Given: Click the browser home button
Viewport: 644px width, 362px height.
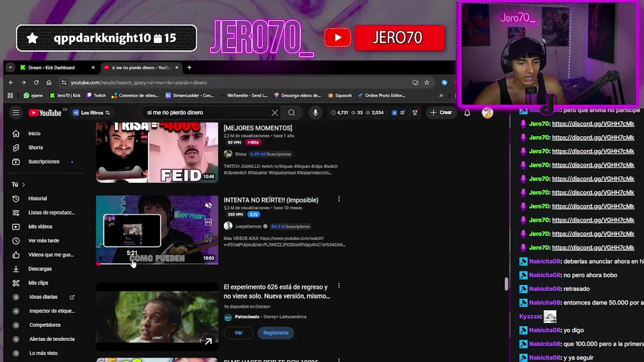Looking at the screenshot, I should pyautogui.click(x=49, y=82).
